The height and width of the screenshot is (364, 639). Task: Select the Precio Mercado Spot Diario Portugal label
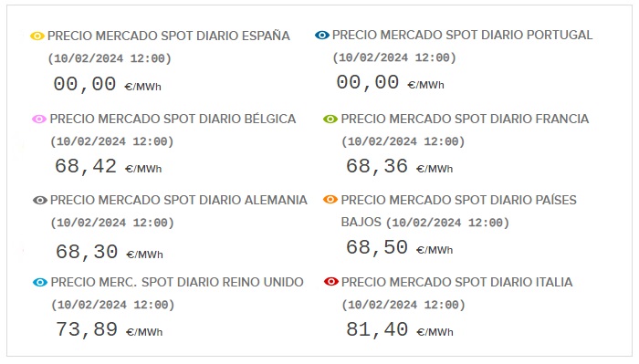coord(462,35)
